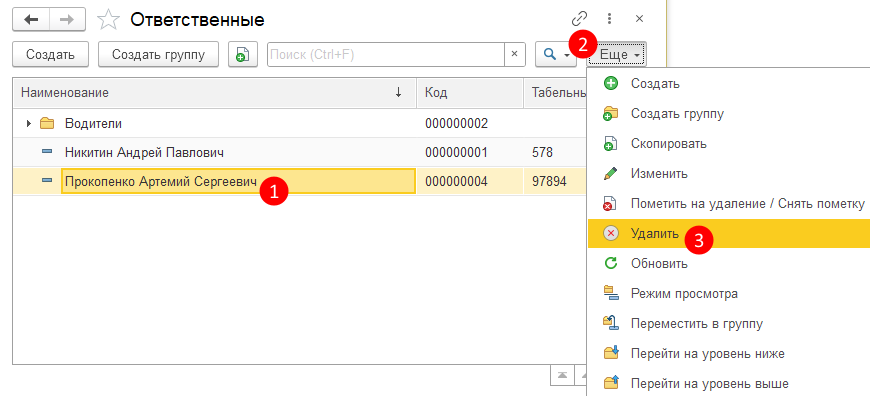Click the view mode icon beside Режим просмотра
Image resolution: width=870 pixels, height=396 pixels.
tap(610, 293)
